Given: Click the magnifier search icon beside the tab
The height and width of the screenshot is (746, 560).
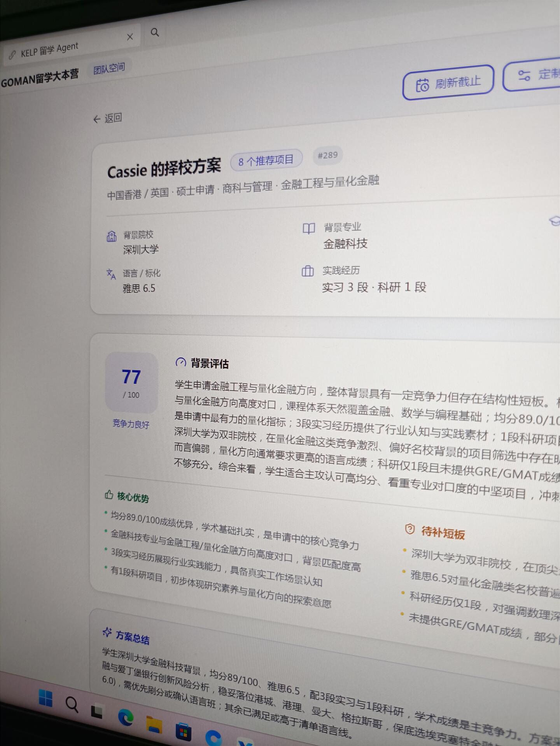Looking at the screenshot, I should click(155, 32).
